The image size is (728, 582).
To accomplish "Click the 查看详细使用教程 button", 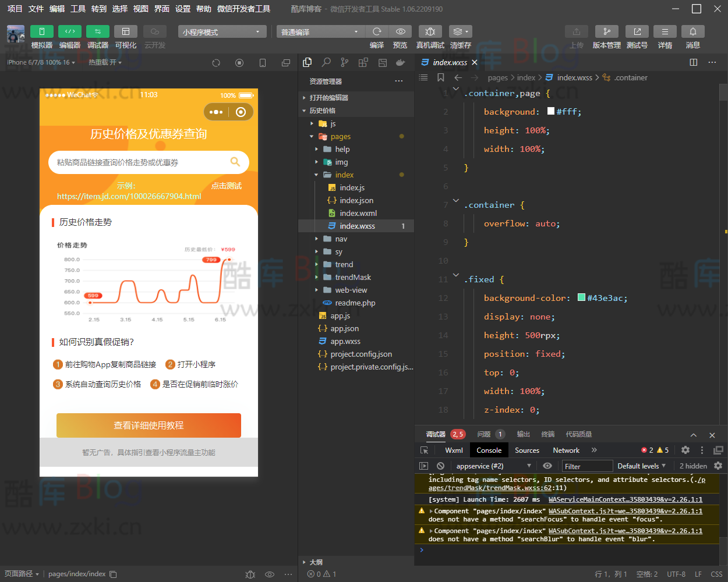I will point(149,425).
